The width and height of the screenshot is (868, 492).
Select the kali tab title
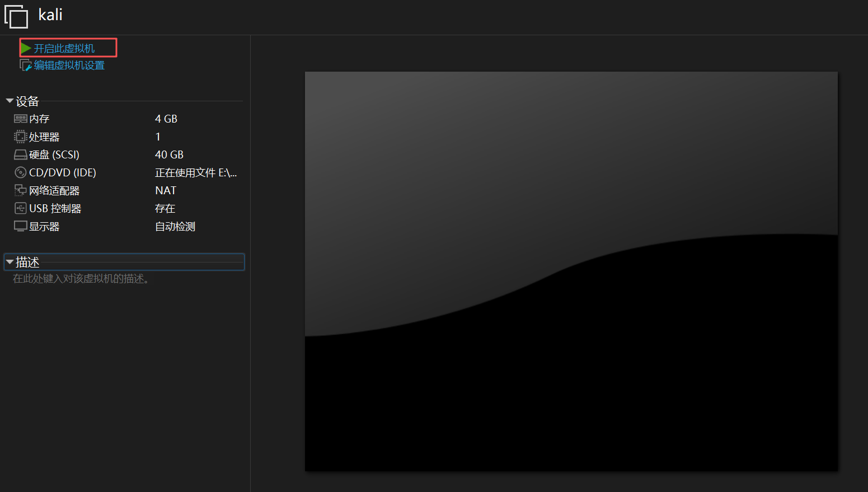pyautogui.click(x=50, y=15)
